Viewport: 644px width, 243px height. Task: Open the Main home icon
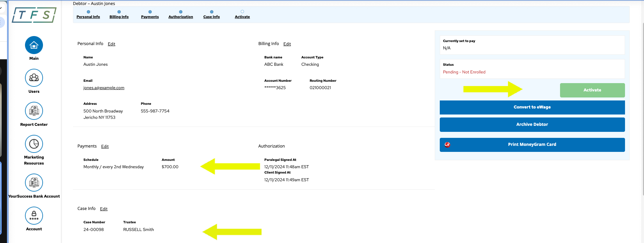(x=34, y=45)
